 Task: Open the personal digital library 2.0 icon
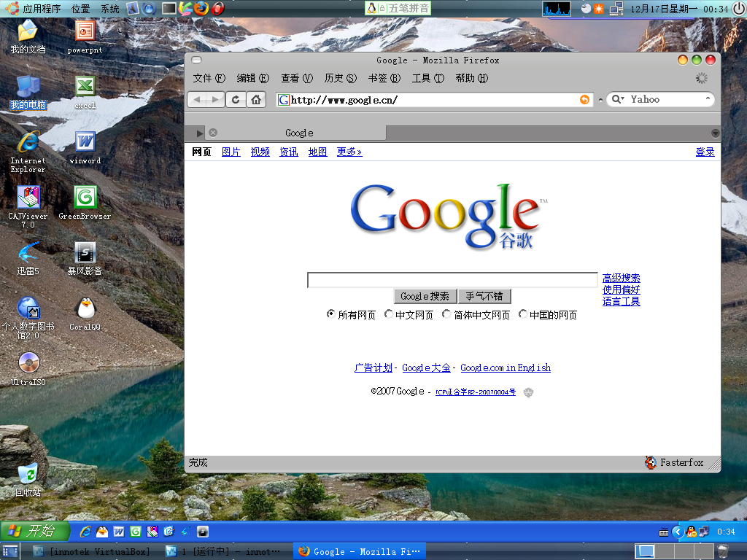click(x=28, y=318)
